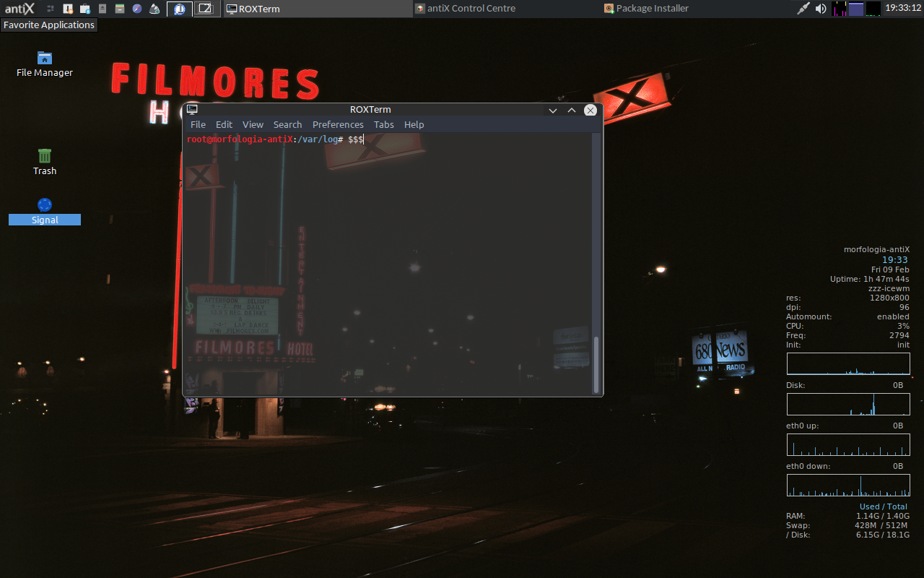Open the Search menu in ROXTerm
924x578 pixels.
click(287, 124)
